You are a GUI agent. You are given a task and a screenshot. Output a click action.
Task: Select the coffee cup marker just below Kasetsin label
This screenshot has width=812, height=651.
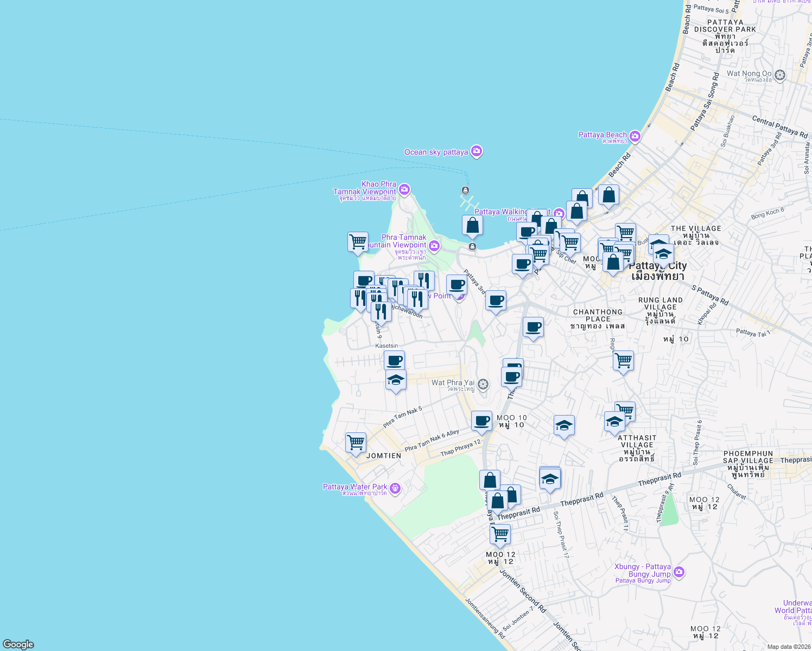[x=394, y=361]
